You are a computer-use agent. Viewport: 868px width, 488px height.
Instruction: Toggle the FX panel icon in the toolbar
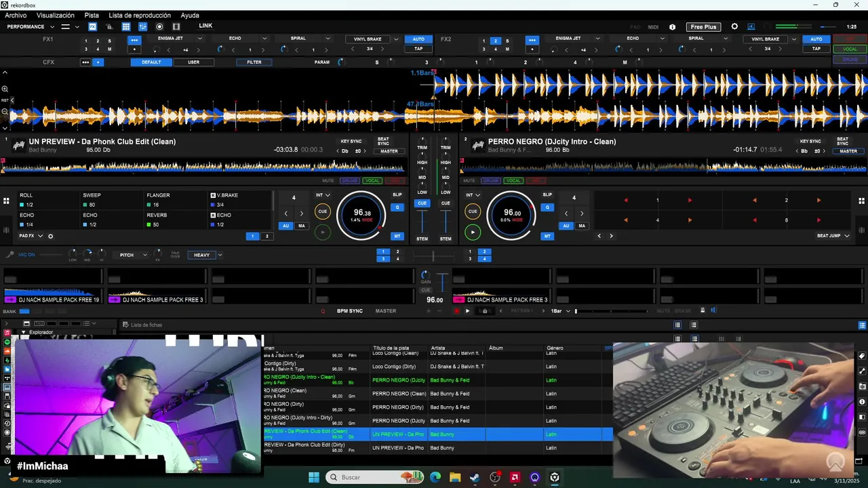pos(93,26)
